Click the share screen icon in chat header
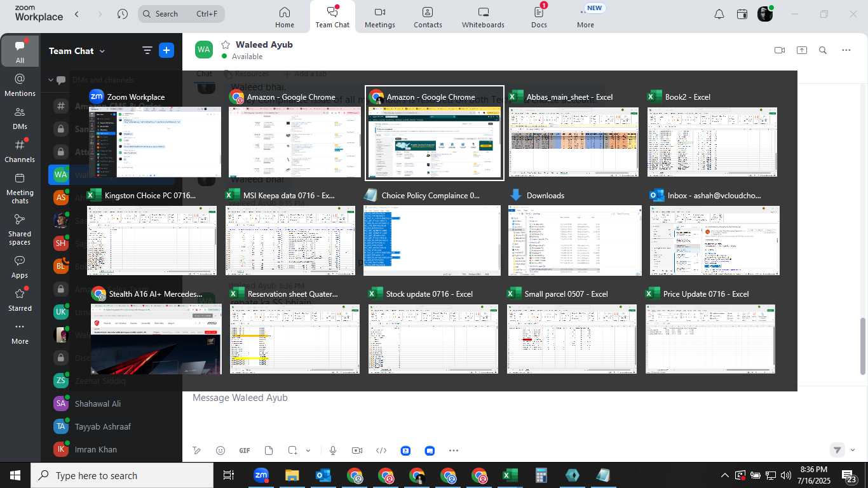Image resolution: width=868 pixels, height=488 pixels. click(x=802, y=50)
